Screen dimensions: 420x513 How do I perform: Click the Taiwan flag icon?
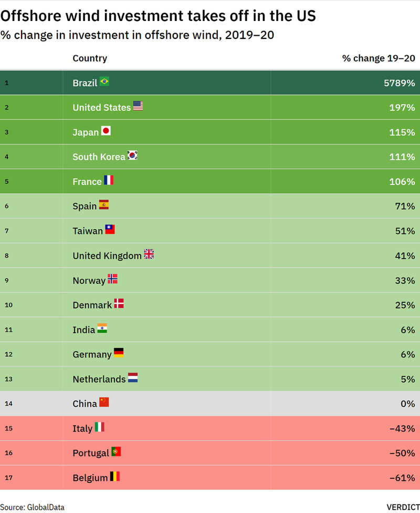click(110, 230)
